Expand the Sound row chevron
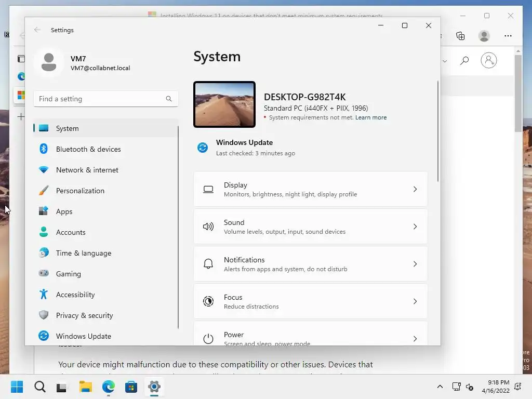The width and height of the screenshot is (532, 399). tap(415, 227)
